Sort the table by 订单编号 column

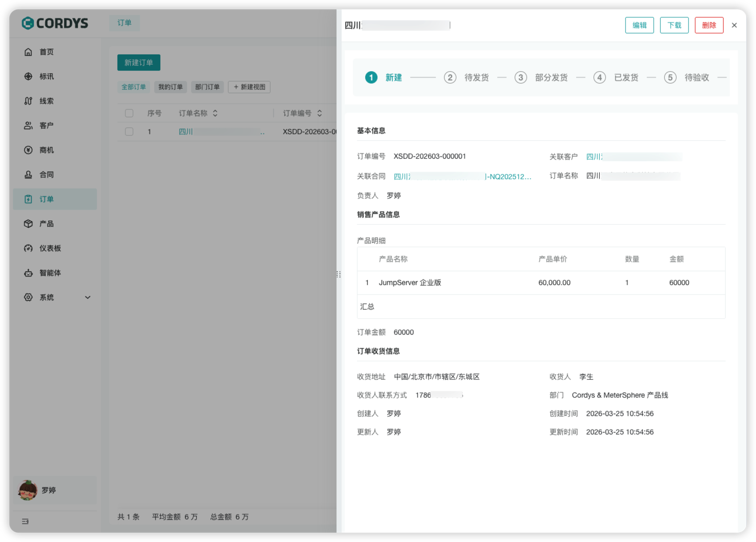point(319,113)
